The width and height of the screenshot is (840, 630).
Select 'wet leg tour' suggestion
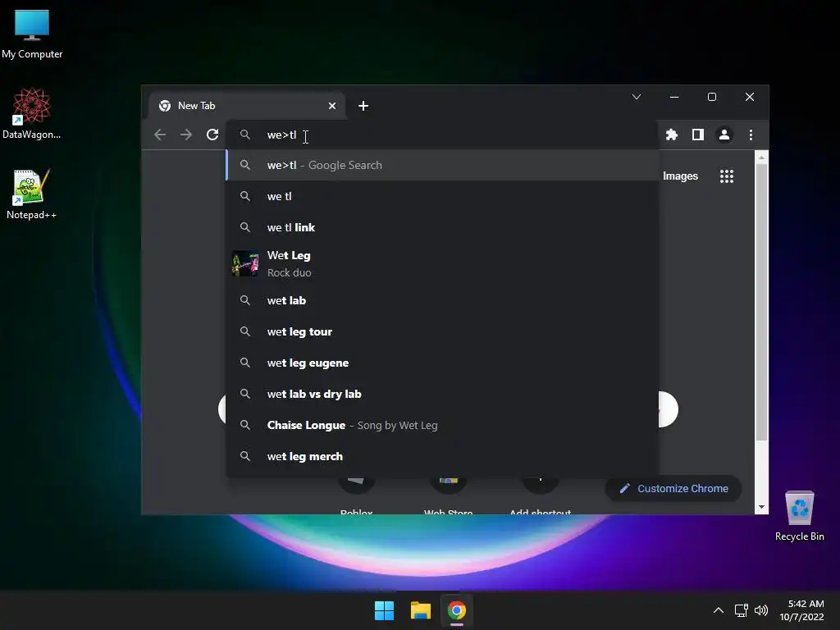coord(442,331)
